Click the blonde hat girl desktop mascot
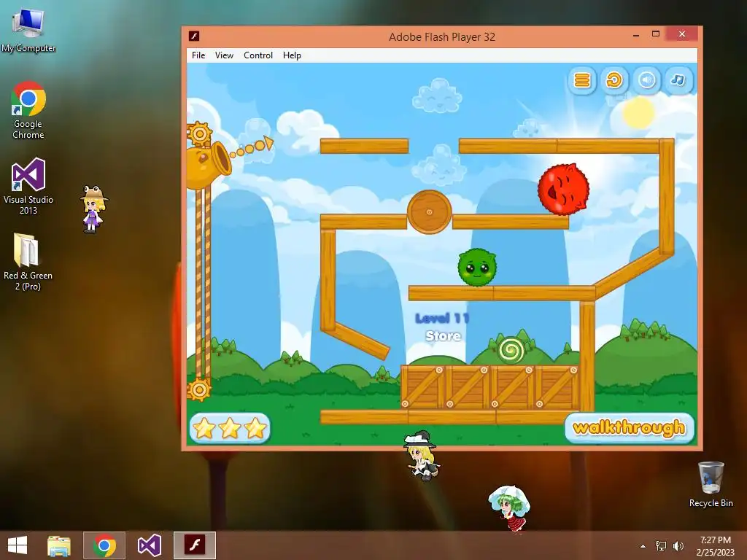 tap(93, 209)
